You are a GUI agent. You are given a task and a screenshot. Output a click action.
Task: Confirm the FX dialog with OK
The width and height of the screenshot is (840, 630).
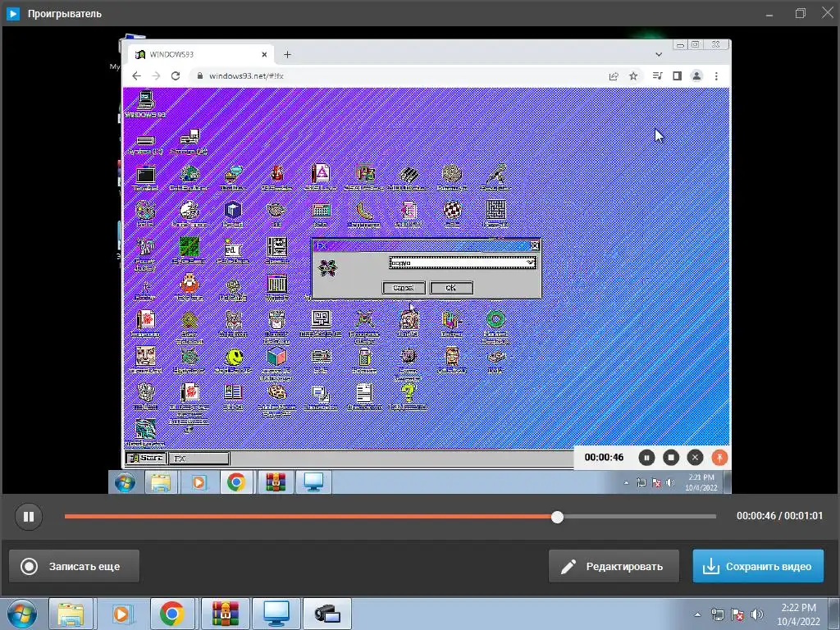coord(451,288)
